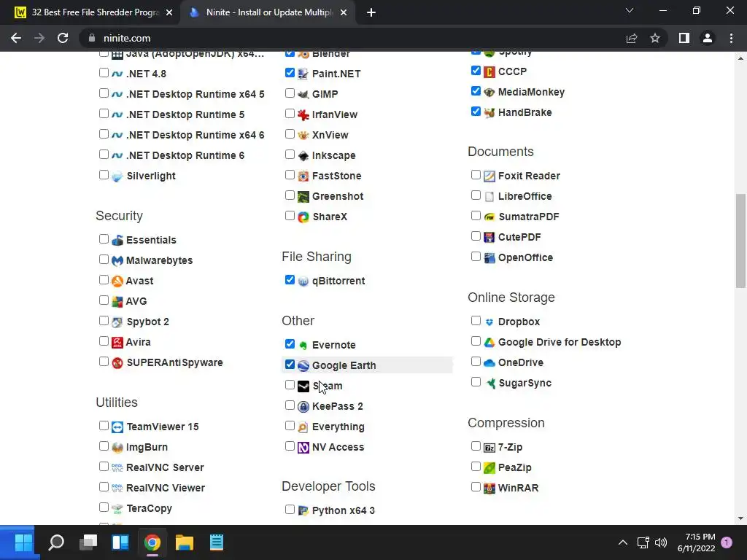Click the Dropbox icon

489,322
